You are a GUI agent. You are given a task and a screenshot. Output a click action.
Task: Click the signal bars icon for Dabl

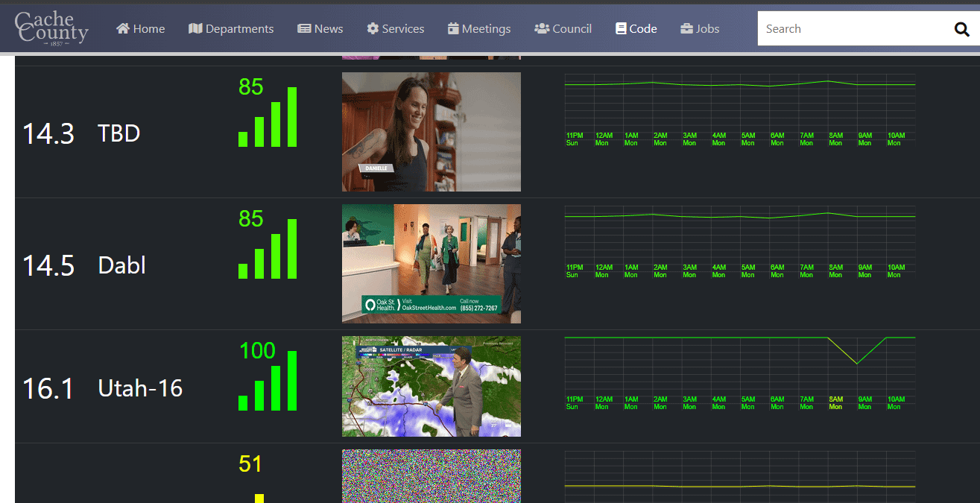pos(268,249)
